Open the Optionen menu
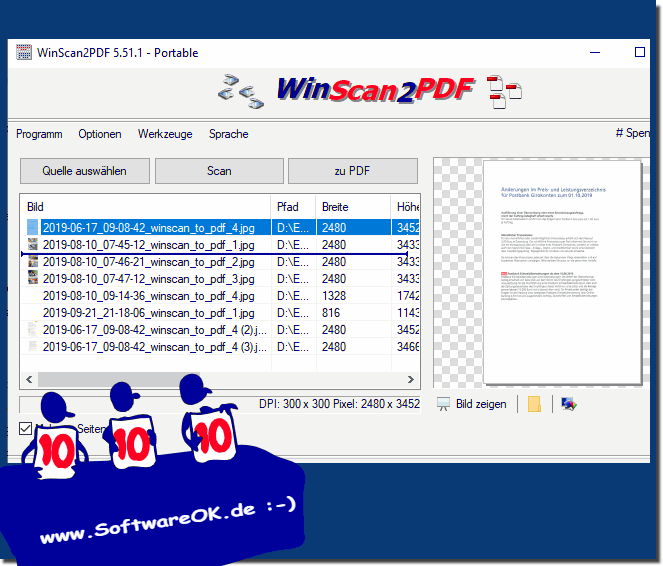The height and width of the screenshot is (566, 663). 100,134
